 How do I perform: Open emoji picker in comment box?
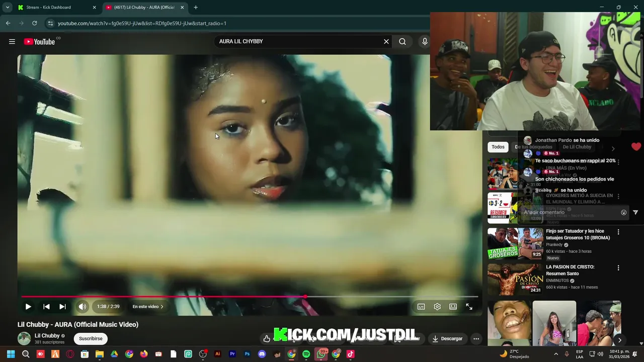(623, 212)
